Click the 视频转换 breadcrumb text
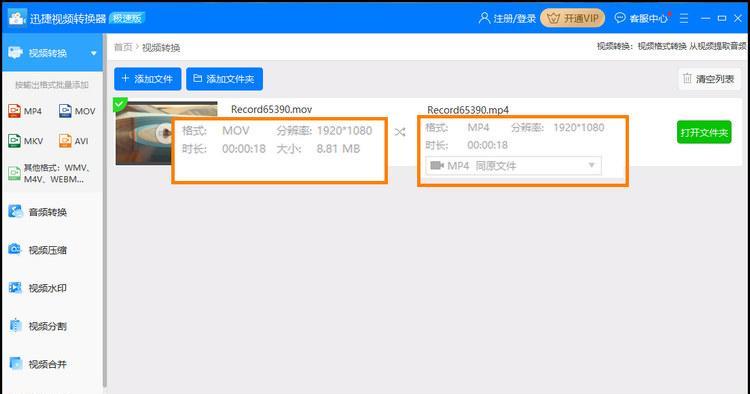This screenshot has width=750, height=394. click(161, 47)
